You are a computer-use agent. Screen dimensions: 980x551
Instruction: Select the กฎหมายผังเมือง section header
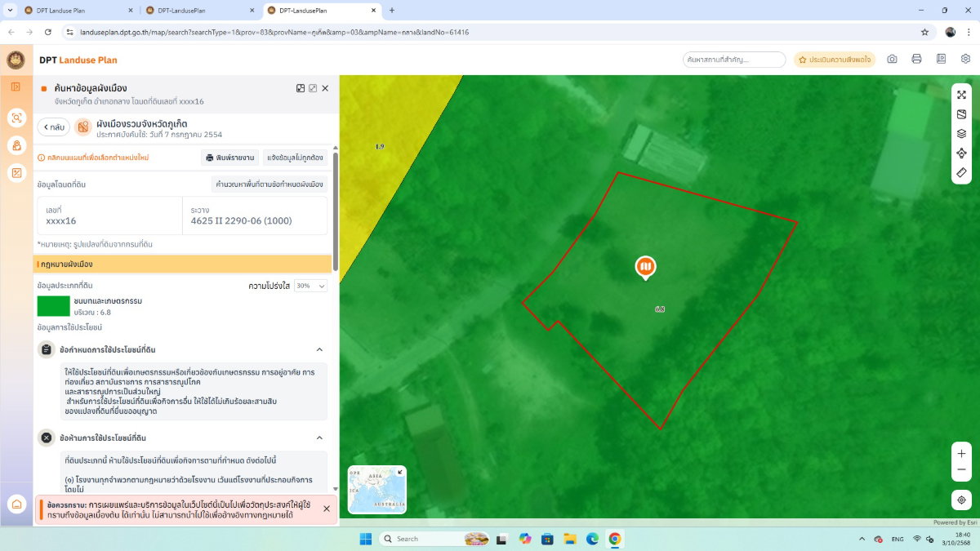[183, 264]
